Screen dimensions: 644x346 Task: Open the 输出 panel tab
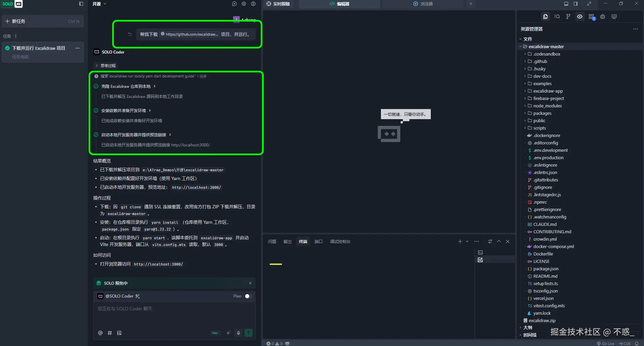(x=288, y=241)
